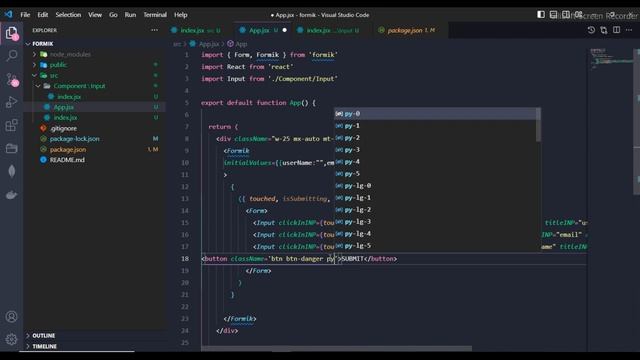This screenshot has width=640, height=360.
Task: Open Explorer more actions ellipsis
Action: pos(154,30)
